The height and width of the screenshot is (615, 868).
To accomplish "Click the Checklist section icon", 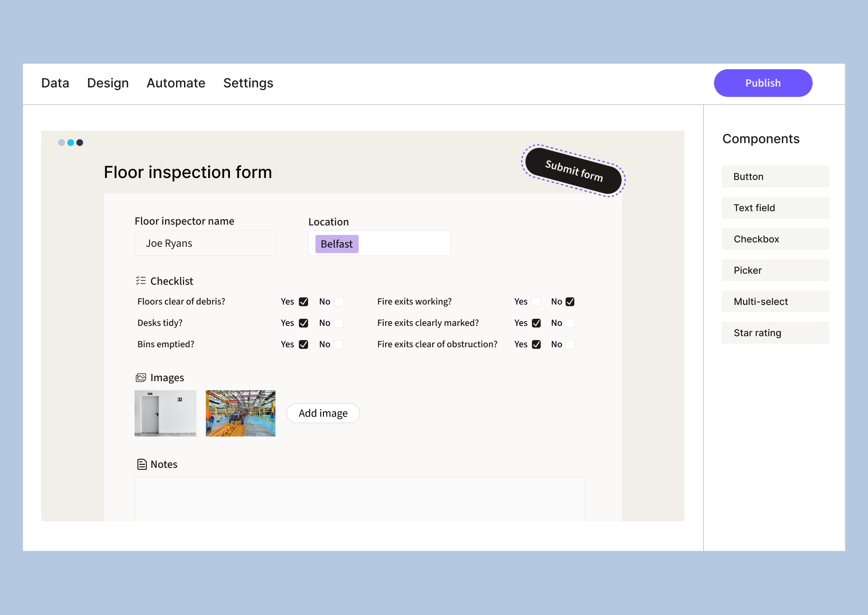I will click(x=141, y=281).
